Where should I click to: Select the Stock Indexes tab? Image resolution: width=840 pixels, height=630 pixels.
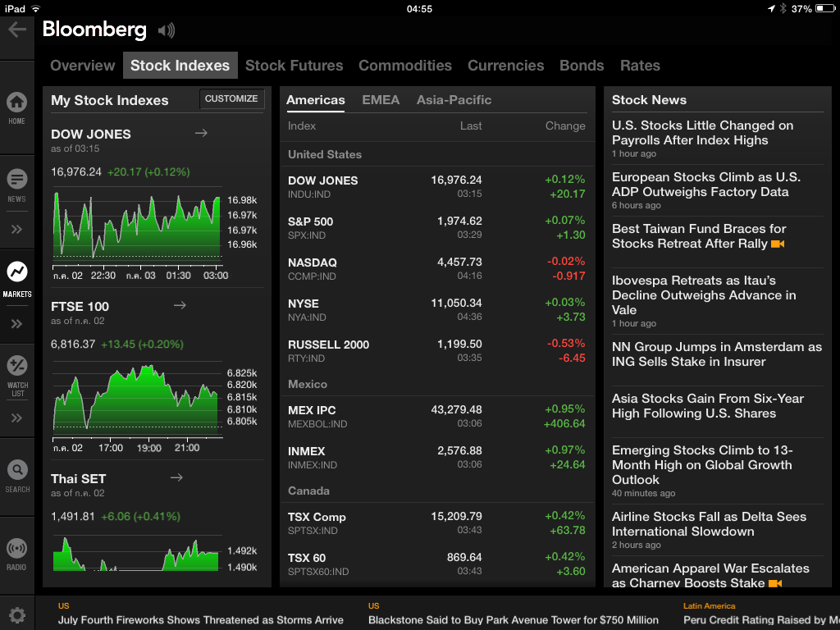[x=180, y=66]
